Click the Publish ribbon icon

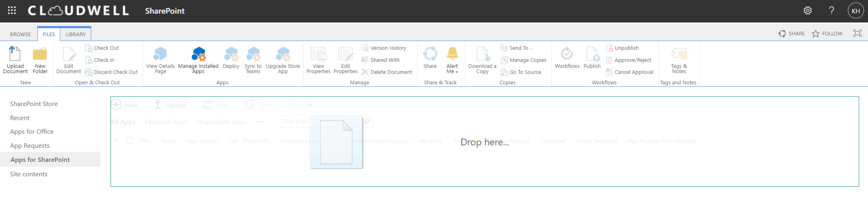coord(592,58)
